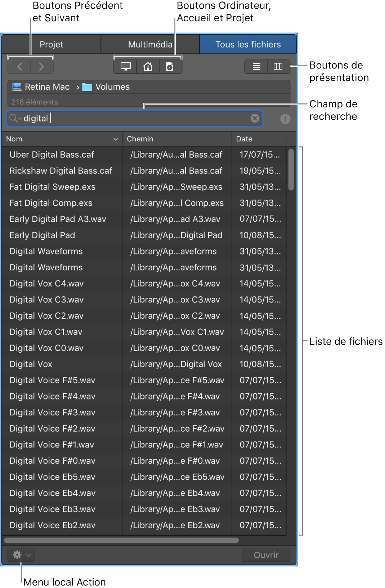Click the Computer button icon

point(125,67)
